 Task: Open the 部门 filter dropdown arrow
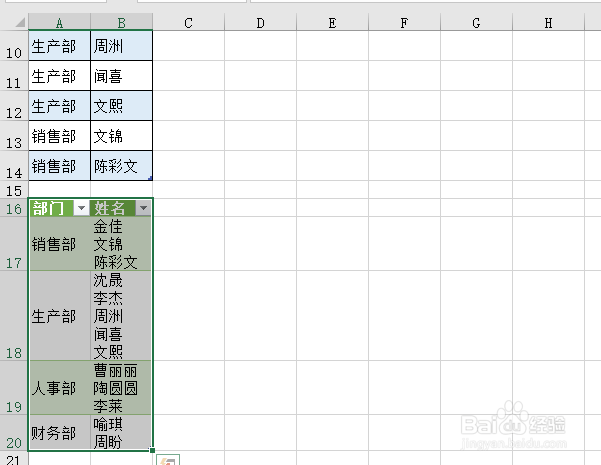tap(81, 208)
